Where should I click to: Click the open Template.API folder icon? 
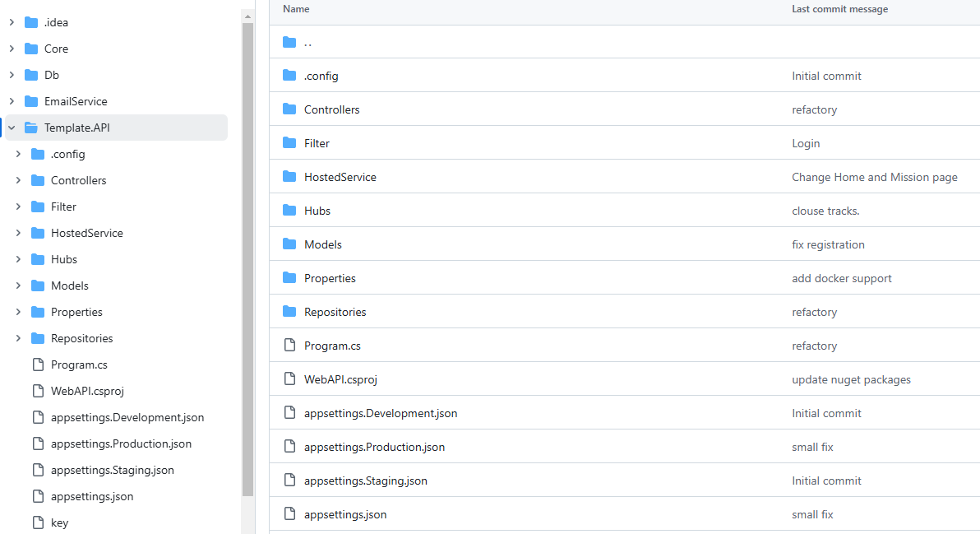[31, 128]
